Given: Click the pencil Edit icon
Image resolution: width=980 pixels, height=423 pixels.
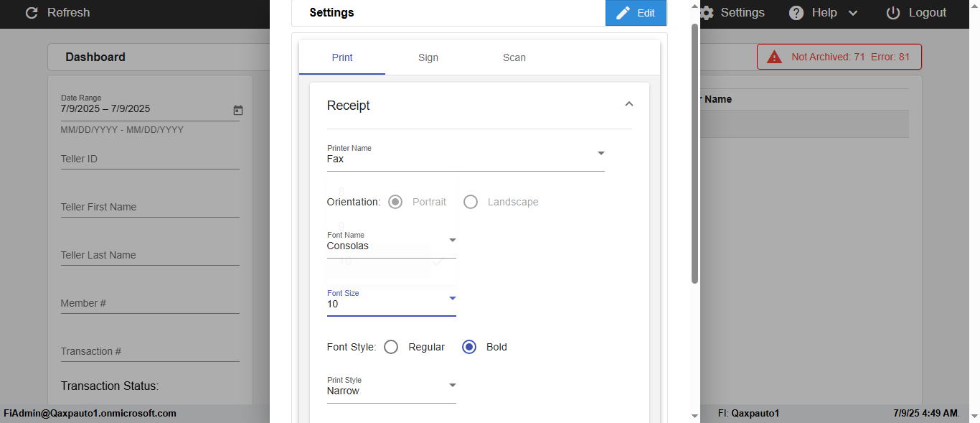Looking at the screenshot, I should (x=623, y=13).
